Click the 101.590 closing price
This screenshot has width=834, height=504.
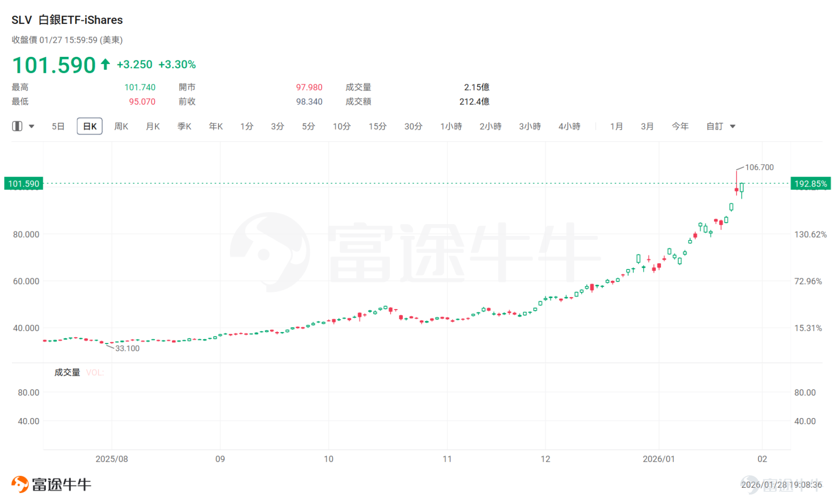pyautogui.click(x=54, y=65)
